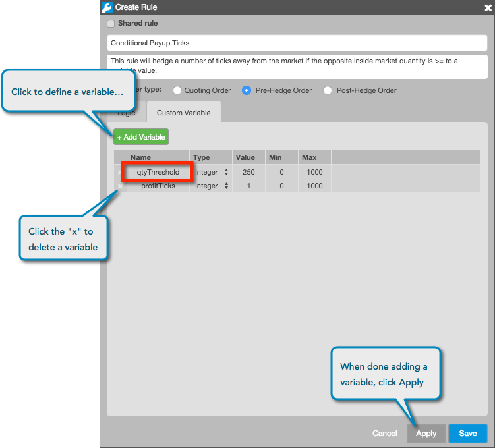Viewport: 495px width, 448px height.
Task: Save the rule with the Save button
Action: 468,434
